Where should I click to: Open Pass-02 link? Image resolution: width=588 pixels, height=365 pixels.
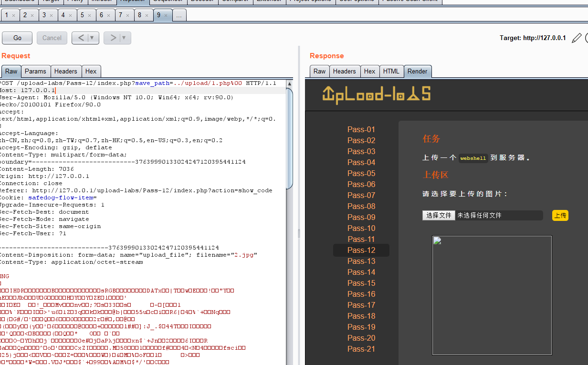361,140
